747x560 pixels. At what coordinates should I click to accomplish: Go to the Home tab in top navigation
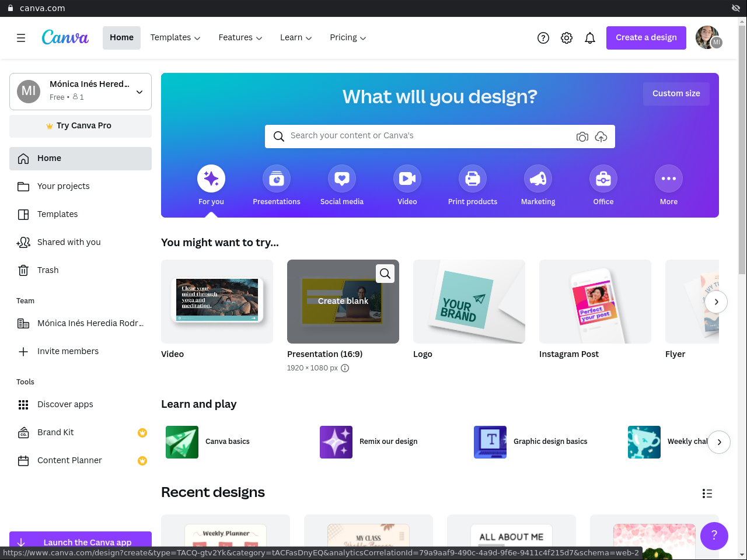[x=121, y=38]
